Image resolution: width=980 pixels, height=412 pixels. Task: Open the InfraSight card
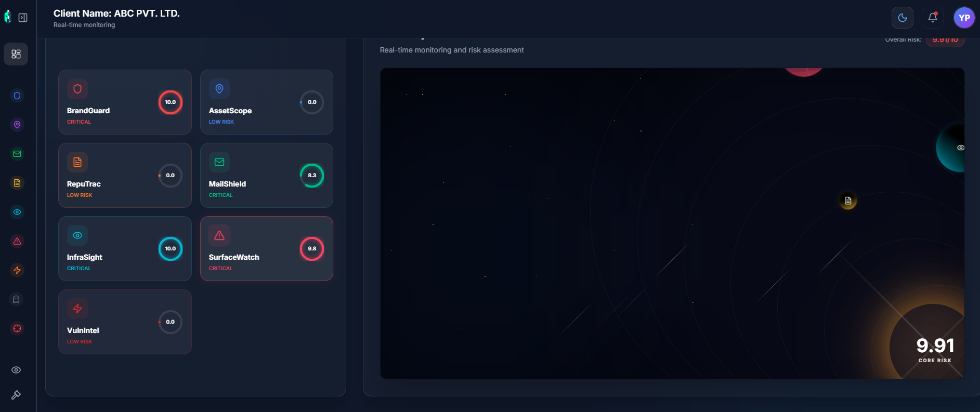coord(125,248)
